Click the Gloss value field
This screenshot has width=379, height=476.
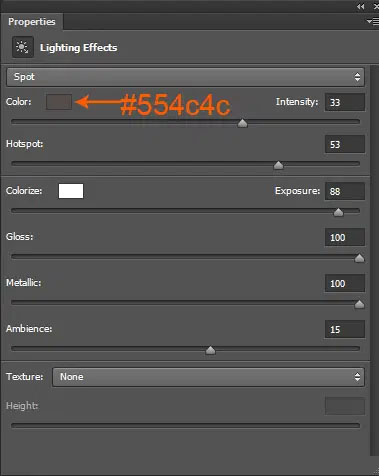coord(345,237)
